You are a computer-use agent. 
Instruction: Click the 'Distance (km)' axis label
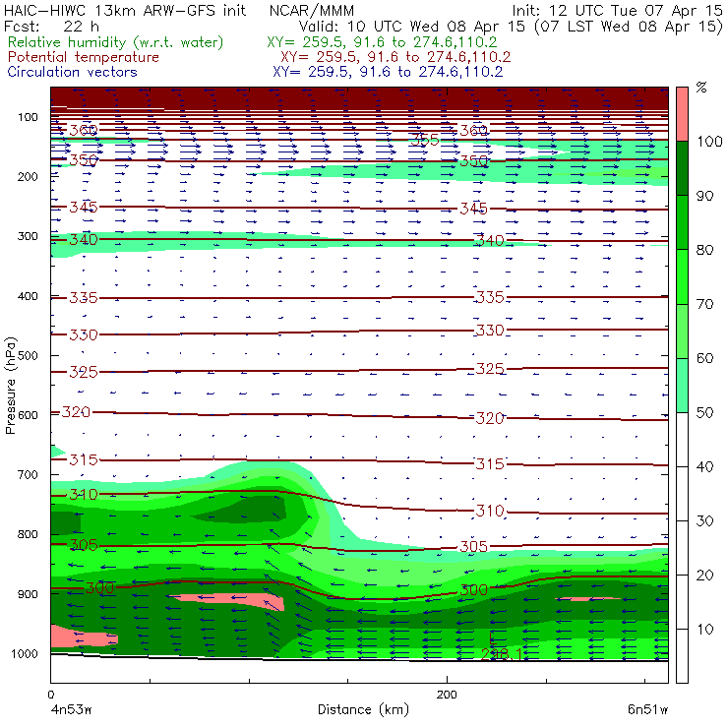pos(364,709)
